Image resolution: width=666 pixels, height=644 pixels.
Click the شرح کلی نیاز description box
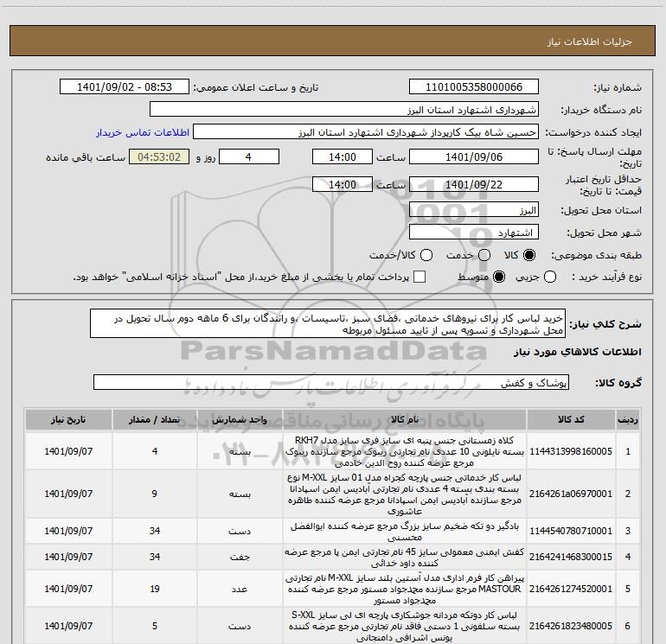pyautogui.click(x=328, y=324)
